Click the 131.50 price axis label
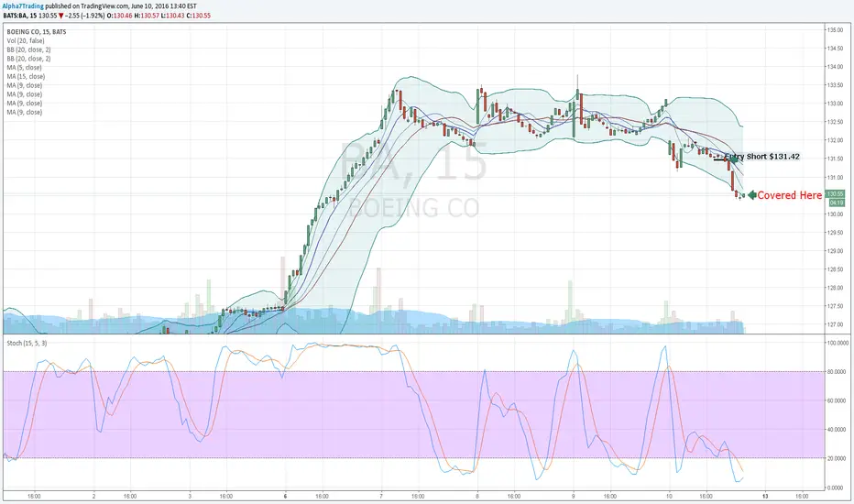 (x=836, y=159)
